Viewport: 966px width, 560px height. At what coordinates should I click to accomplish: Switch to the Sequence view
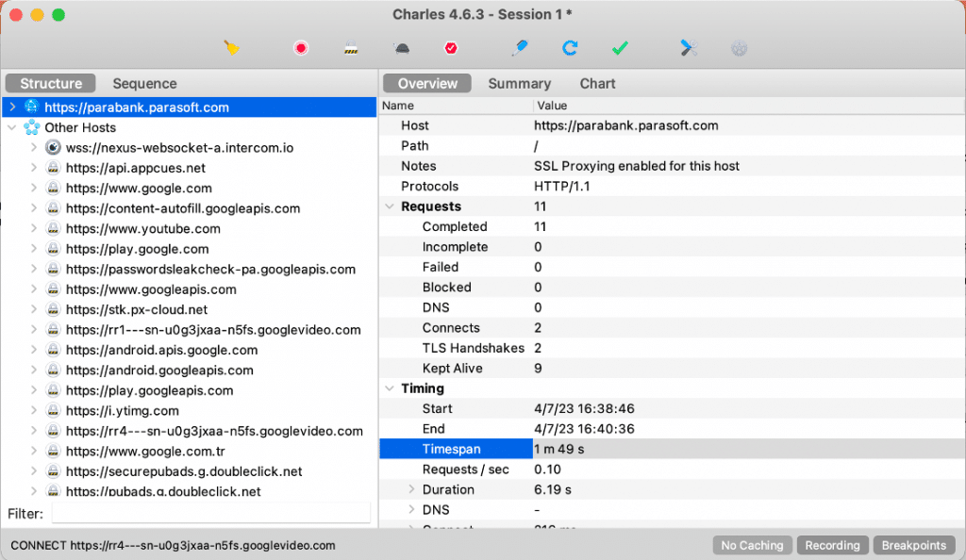(x=143, y=83)
